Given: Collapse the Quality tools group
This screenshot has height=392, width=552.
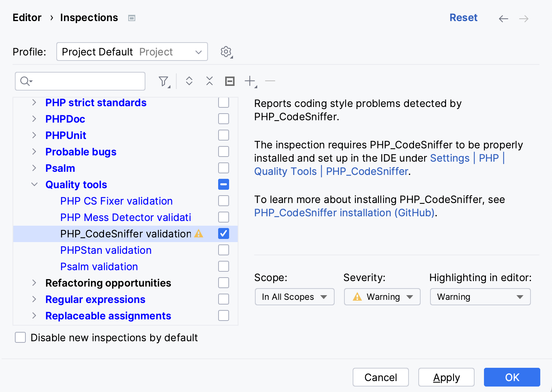Looking at the screenshot, I should tap(34, 184).
